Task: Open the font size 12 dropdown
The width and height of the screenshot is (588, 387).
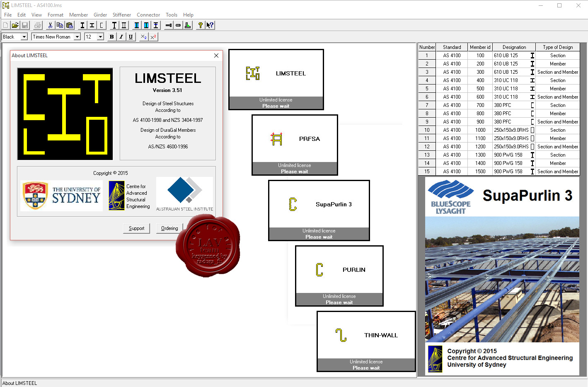Action: (x=100, y=37)
